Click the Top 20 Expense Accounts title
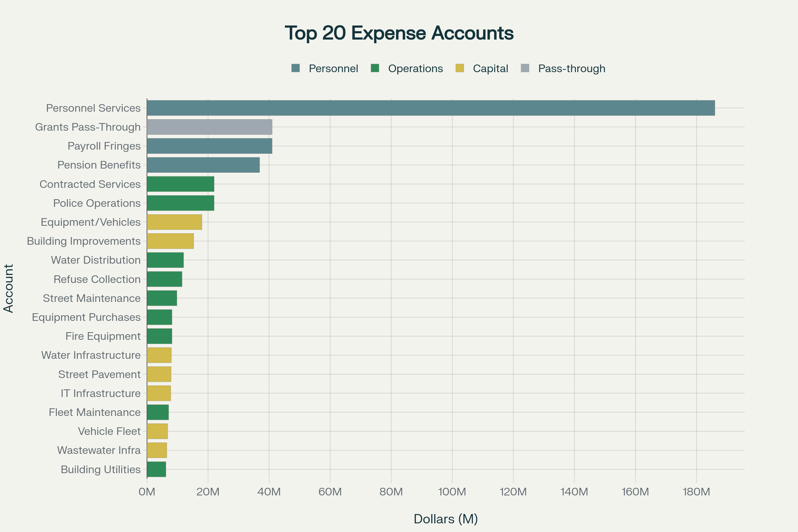The width and height of the screenshot is (798, 532). 399,33
